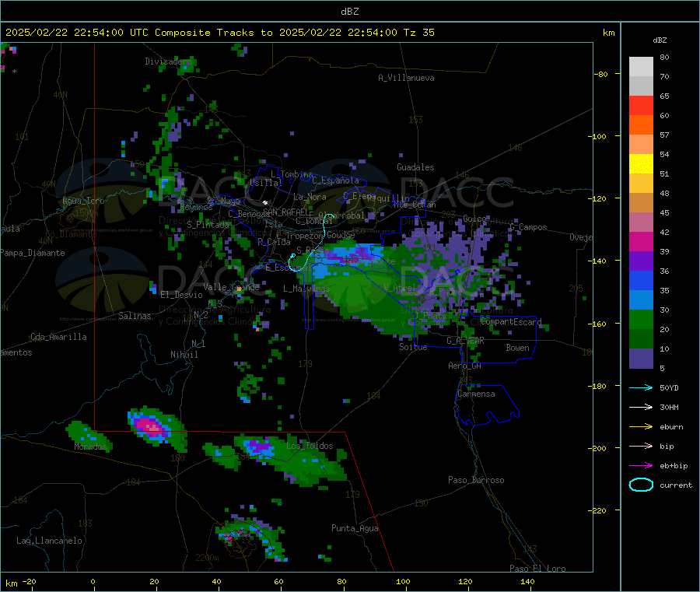
Task: Click the Guadales map label
Action: point(415,167)
